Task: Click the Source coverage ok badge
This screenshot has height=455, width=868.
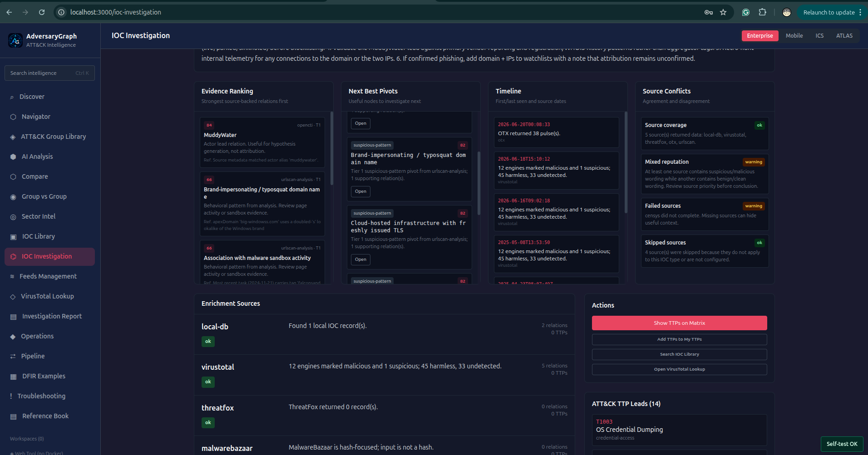Action: [x=759, y=125]
